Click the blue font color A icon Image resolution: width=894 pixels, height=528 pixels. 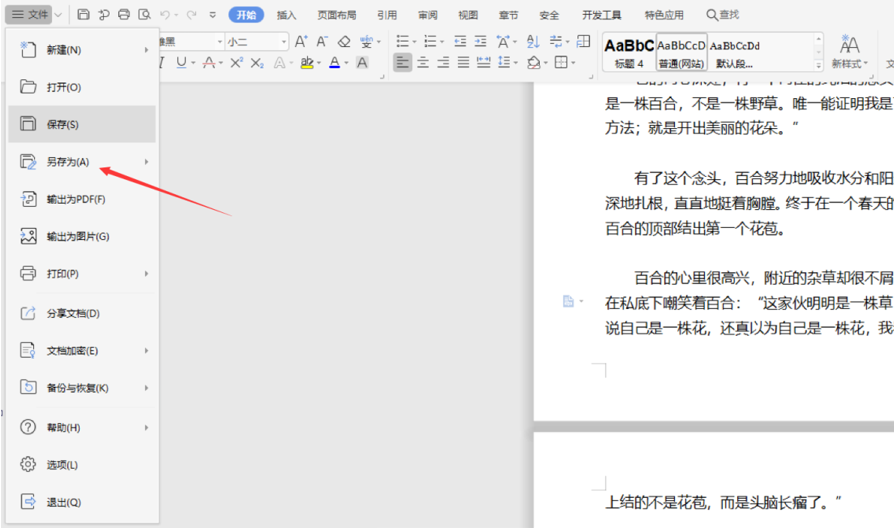[x=335, y=63]
